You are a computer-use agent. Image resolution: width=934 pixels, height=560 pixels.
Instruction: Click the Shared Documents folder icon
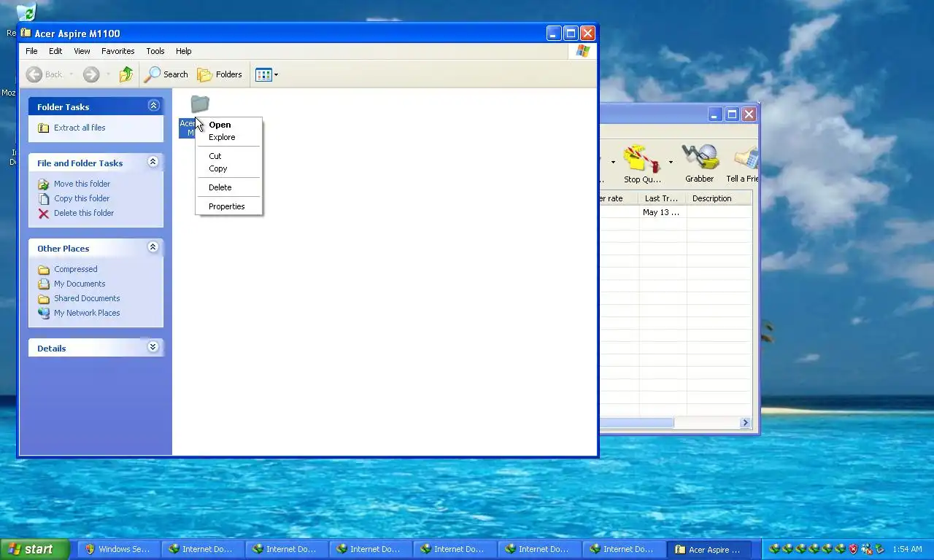(x=44, y=298)
